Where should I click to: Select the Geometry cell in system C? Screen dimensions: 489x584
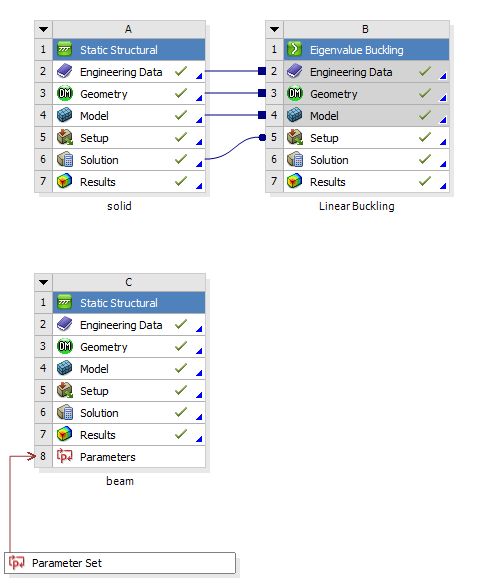pos(129,346)
